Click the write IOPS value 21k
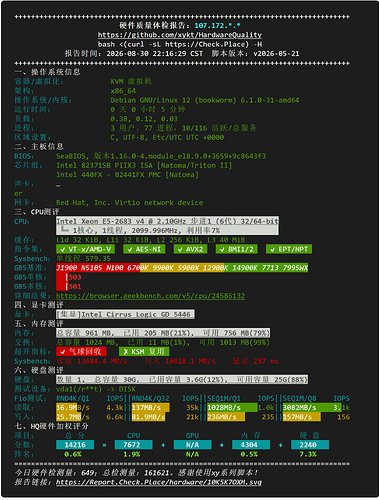Image resolution: width=379 pixels, height=500 pixels. coord(193,417)
